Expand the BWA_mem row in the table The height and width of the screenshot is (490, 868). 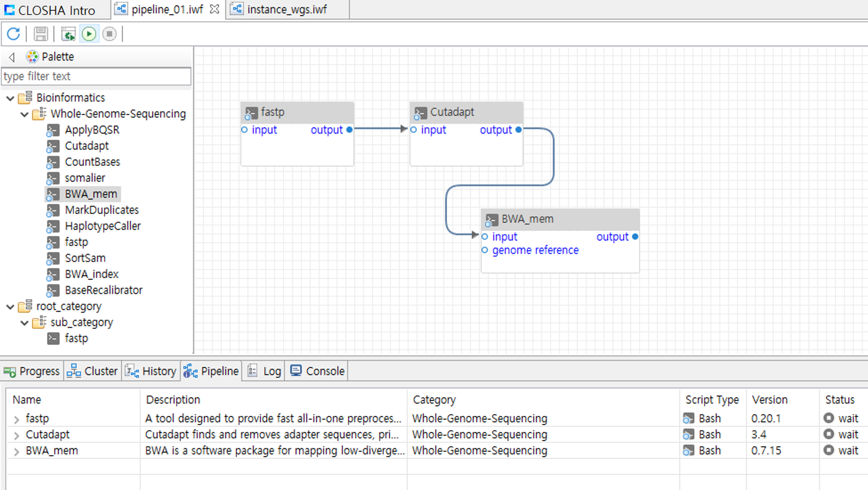[x=17, y=451]
